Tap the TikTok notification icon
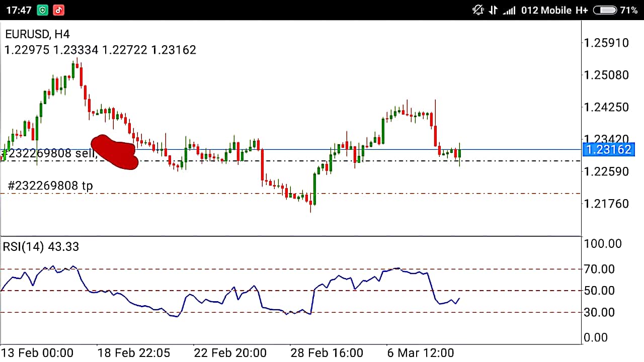This screenshot has height=362, width=644. pyautogui.click(x=58, y=10)
